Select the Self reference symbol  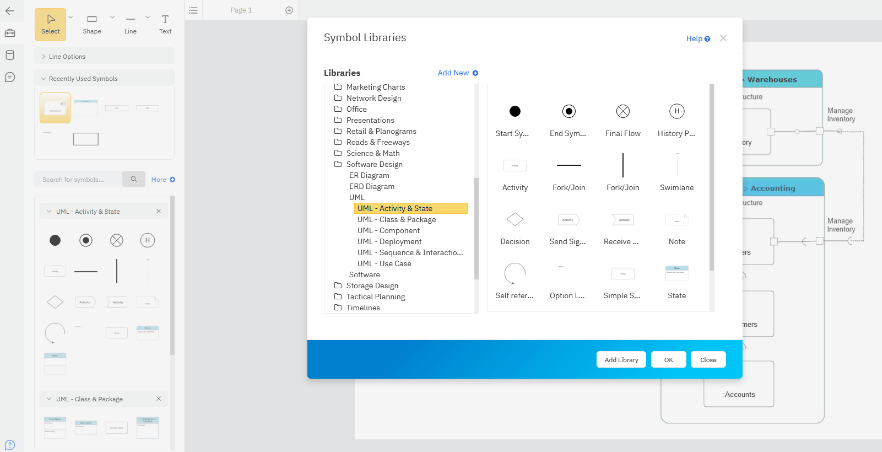514,274
